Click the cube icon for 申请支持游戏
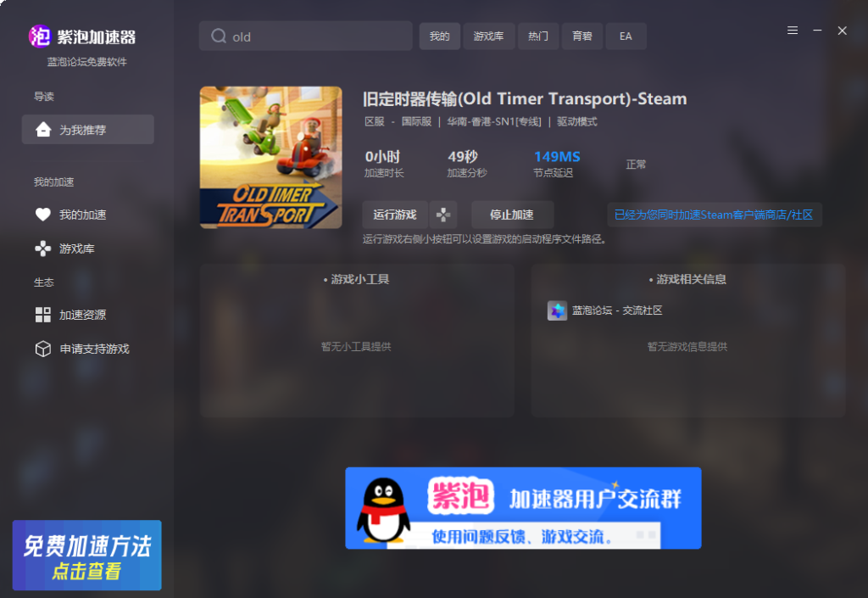The width and height of the screenshot is (868, 598). pos(43,349)
